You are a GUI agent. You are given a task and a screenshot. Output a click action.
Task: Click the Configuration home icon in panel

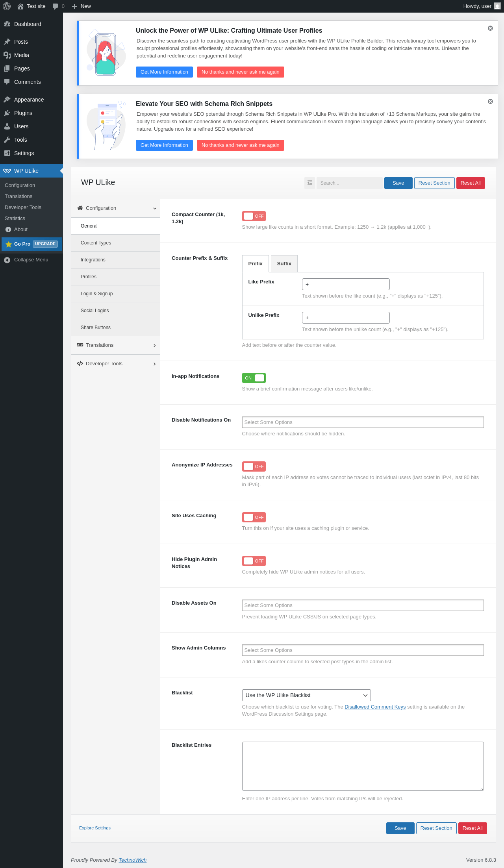tap(80, 208)
